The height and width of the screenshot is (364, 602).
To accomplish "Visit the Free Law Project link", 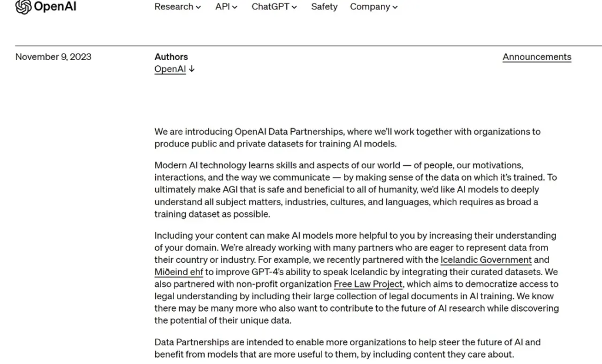I will point(368,284).
